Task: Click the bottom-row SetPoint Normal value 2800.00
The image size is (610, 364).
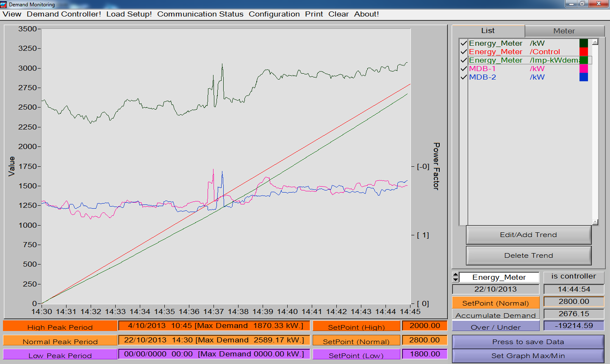Action: [425, 340]
